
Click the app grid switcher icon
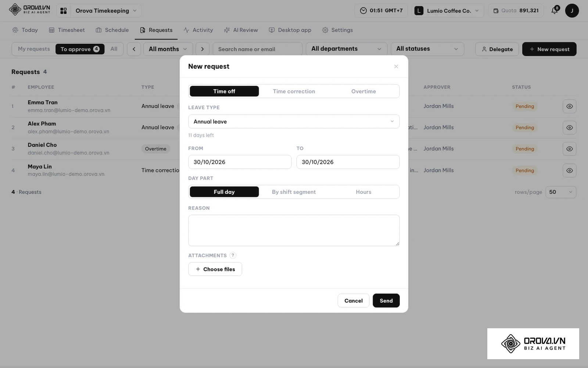pyautogui.click(x=64, y=11)
